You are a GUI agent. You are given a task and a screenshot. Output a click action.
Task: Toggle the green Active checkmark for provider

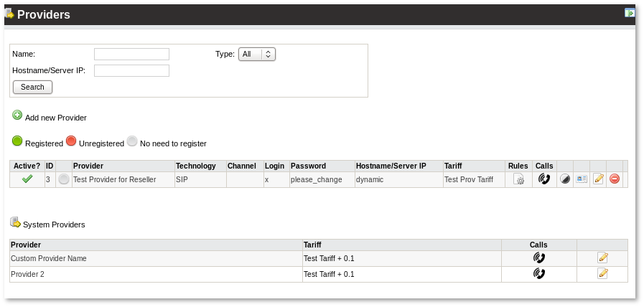point(27,179)
